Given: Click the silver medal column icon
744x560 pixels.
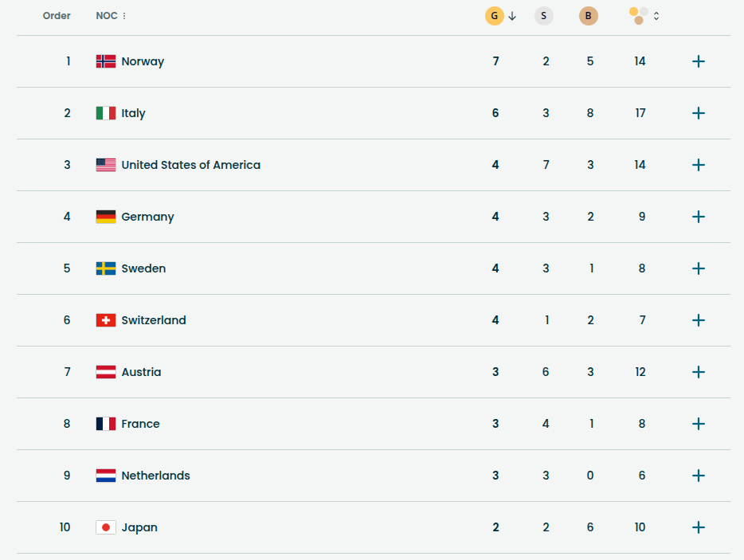Looking at the screenshot, I should [x=544, y=16].
